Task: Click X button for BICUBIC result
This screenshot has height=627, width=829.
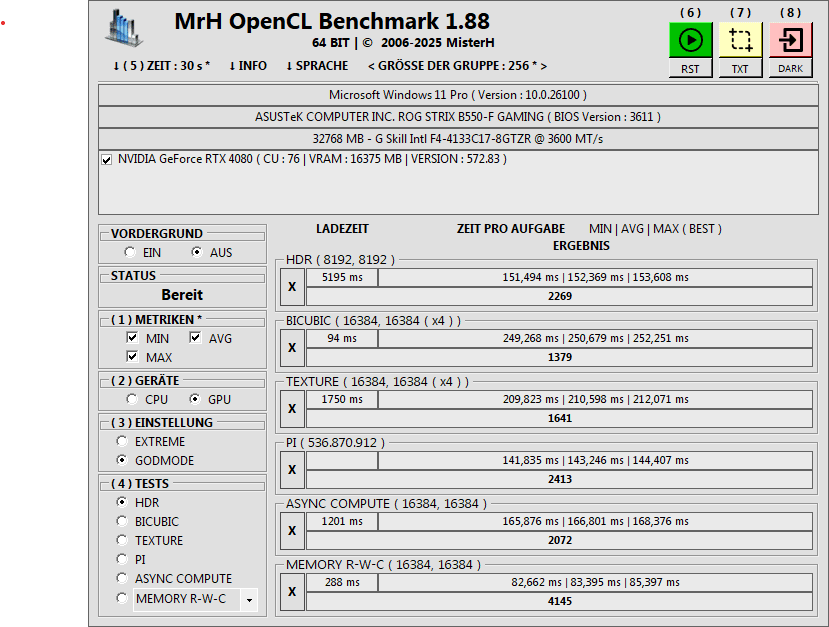Action: (x=292, y=348)
